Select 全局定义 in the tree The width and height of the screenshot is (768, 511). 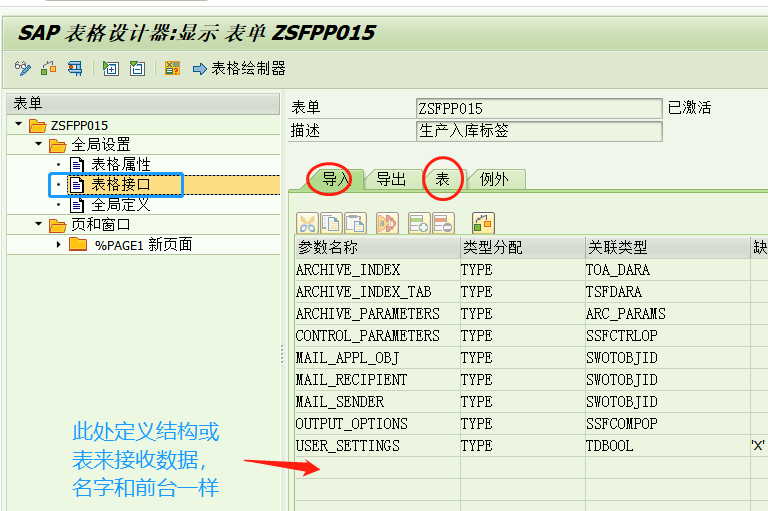120,205
